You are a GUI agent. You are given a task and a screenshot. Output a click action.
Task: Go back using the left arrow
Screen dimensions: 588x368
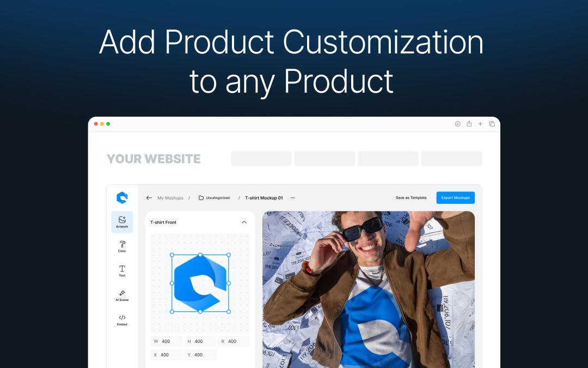[149, 197]
